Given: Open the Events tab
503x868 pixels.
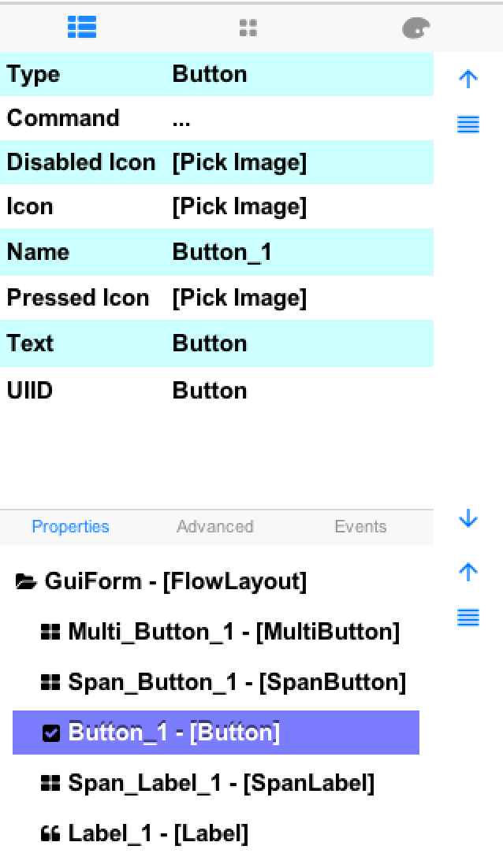Looking at the screenshot, I should pos(360,527).
